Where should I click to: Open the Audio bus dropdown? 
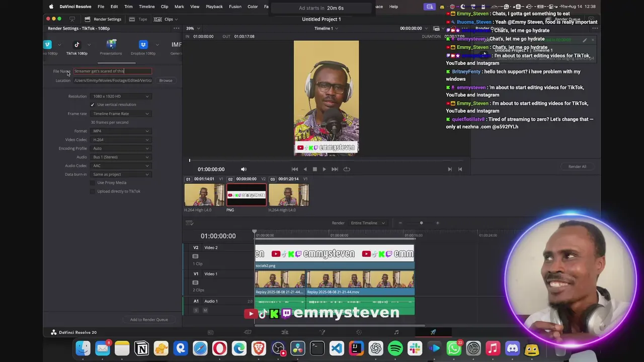pyautogui.click(x=121, y=157)
